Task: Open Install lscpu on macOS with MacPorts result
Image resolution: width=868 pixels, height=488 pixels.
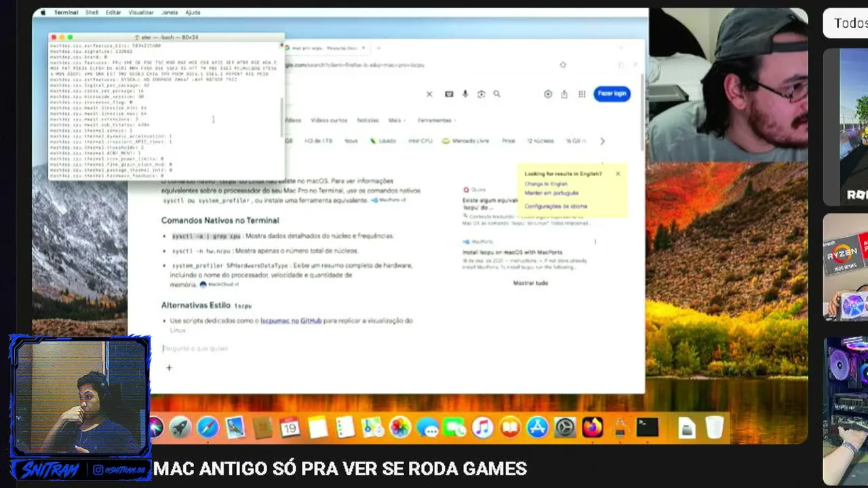Action: tap(512, 252)
